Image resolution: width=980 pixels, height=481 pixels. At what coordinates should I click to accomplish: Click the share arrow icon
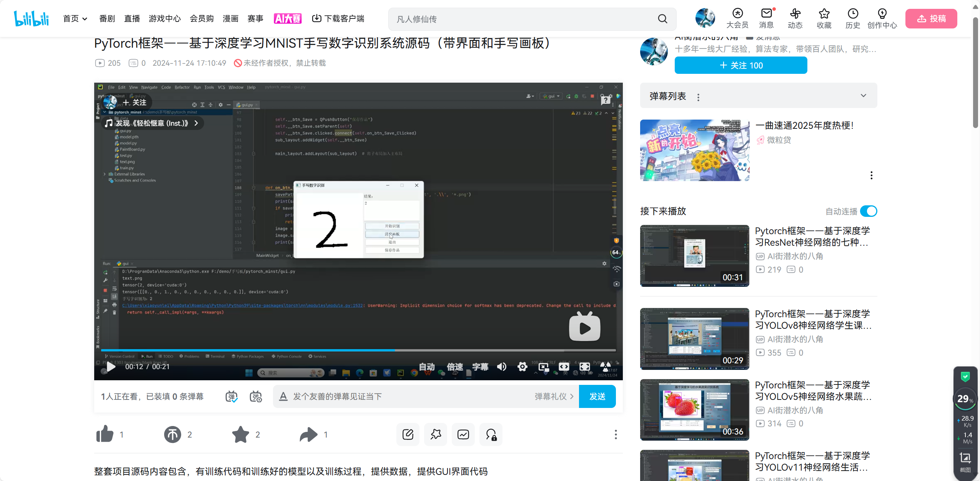(308, 434)
